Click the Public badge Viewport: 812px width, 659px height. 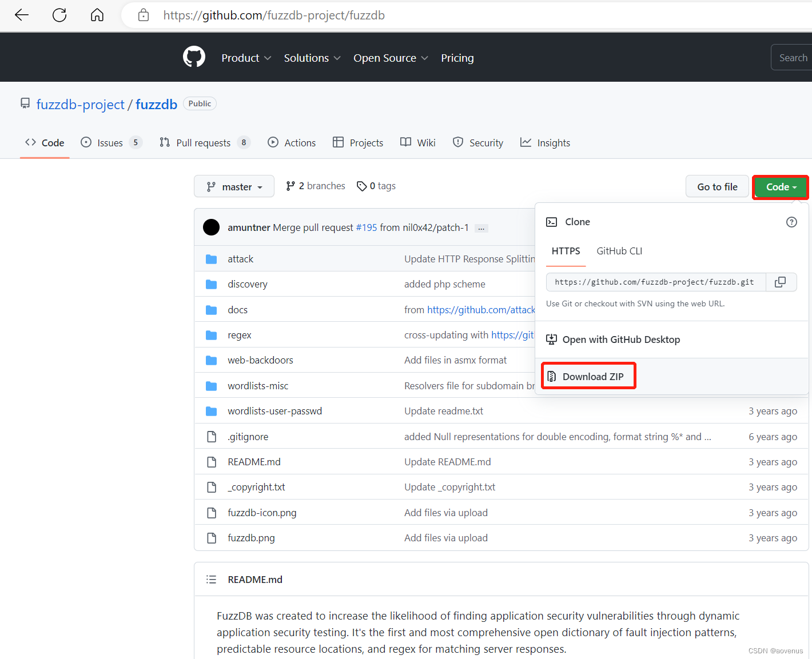pos(200,103)
